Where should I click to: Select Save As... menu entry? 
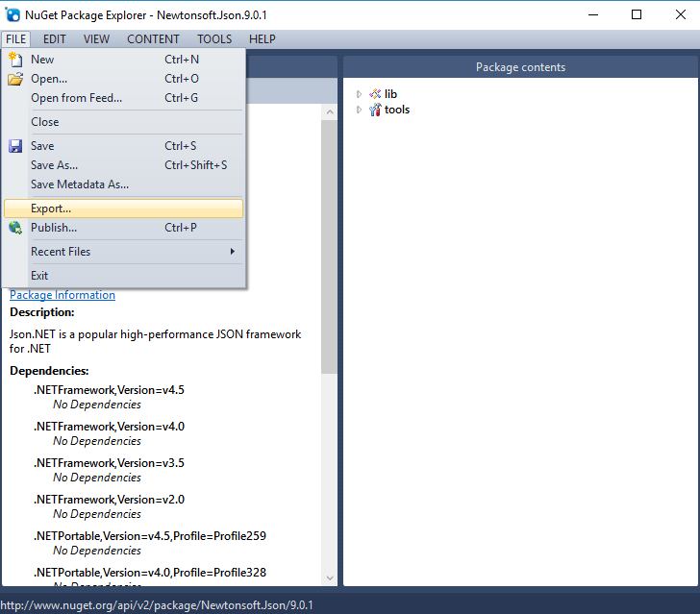124,165
